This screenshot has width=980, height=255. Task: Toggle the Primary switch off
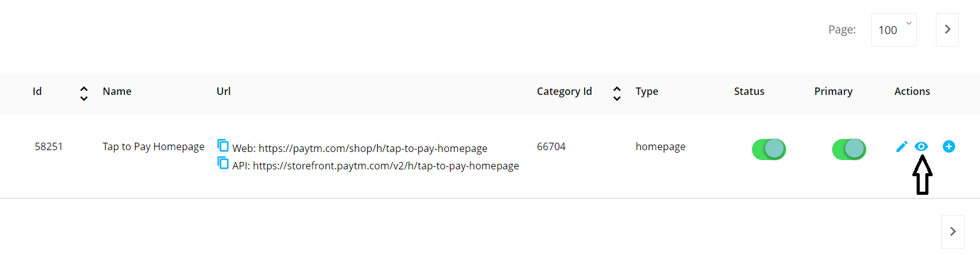point(849,149)
